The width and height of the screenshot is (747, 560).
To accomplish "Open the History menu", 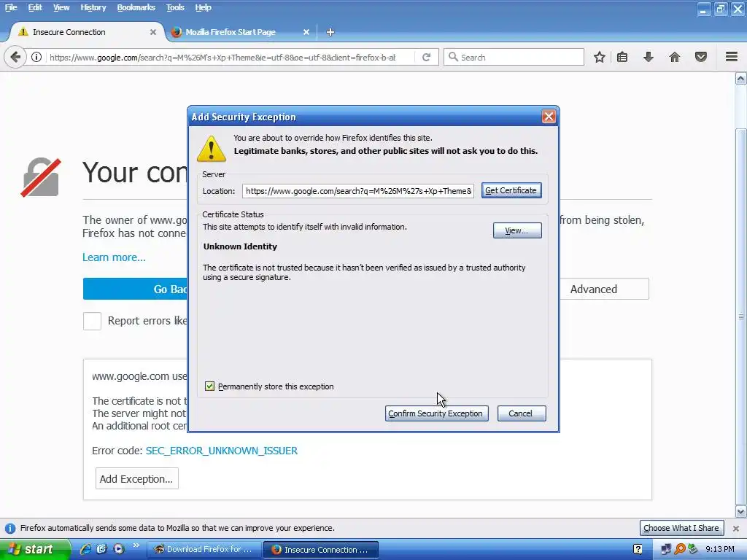I will click(x=93, y=7).
